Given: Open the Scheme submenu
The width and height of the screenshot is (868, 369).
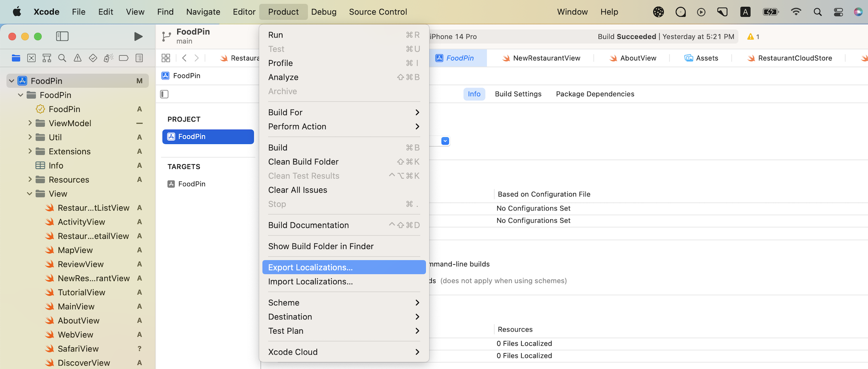Looking at the screenshot, I should (344, 303).
